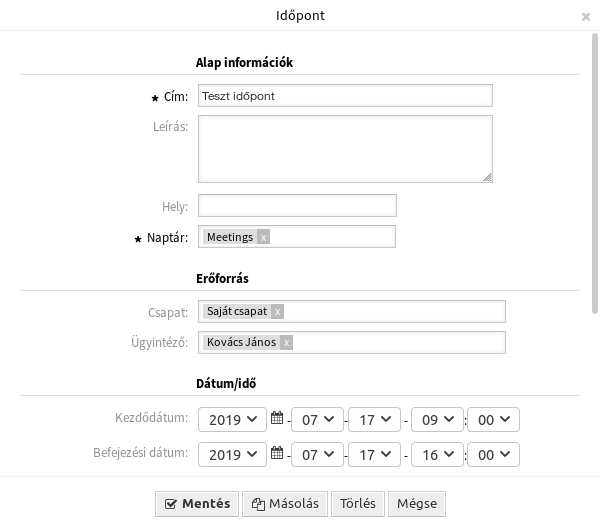Image resolution: width=600 pixels, height=531 pixels.
Task: Open the Befejezési dátum day dropdown
Action: (x=374, y=454)
